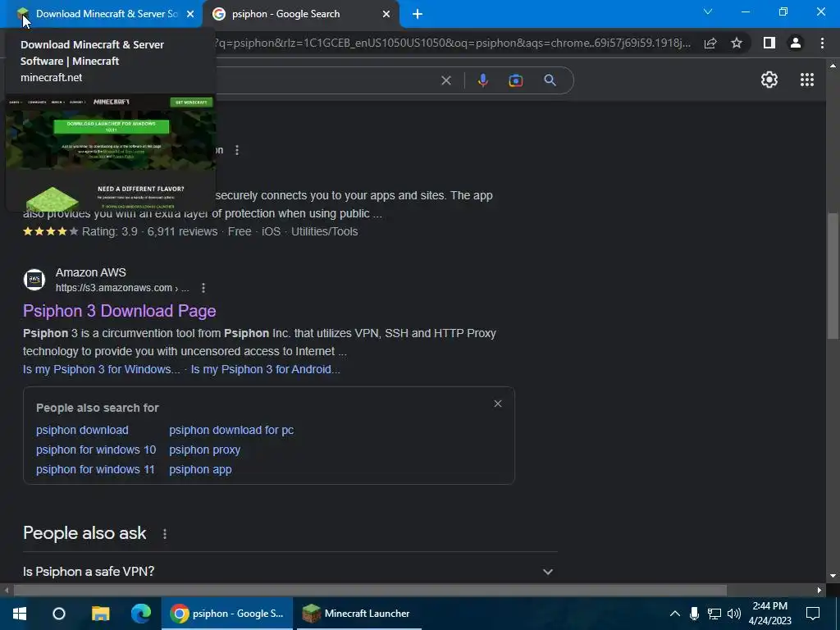Open the taskbar clock and date

tap(769, 614)
